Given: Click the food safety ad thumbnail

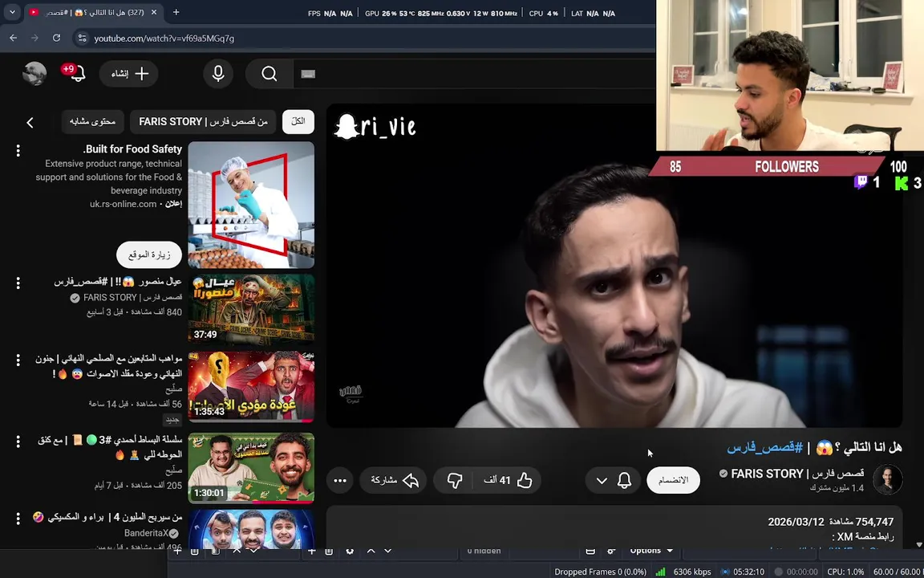Looking at the screenshot, I should [x=251, y=206].
